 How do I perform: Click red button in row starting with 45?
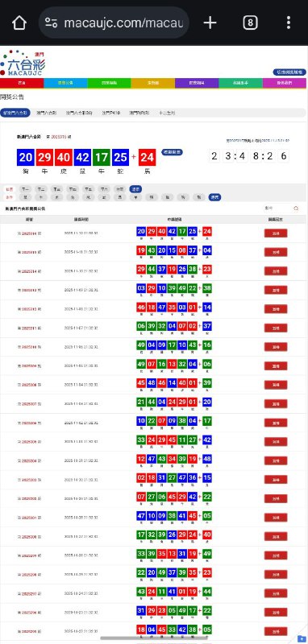[276, 385]
